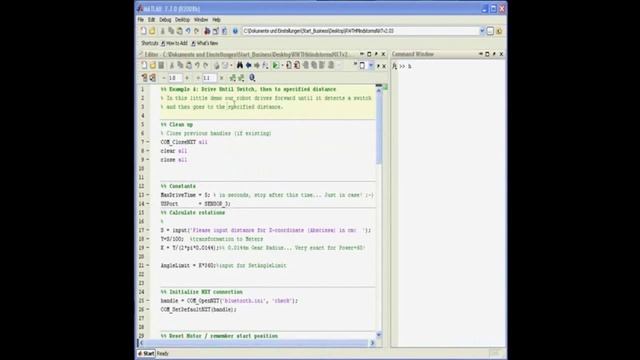Click Redo icon in Editor toolbar

(x=205, y=65)
